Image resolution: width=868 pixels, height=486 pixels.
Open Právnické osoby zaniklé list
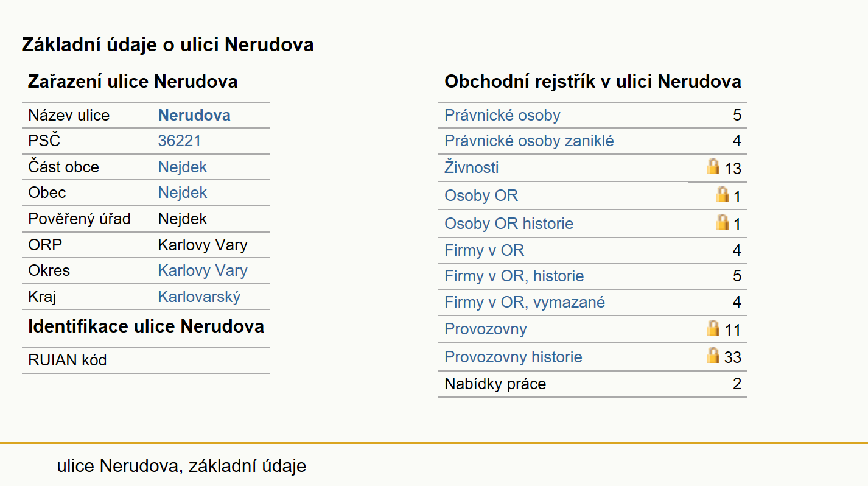pyautogui.click(x=529, y=141)
